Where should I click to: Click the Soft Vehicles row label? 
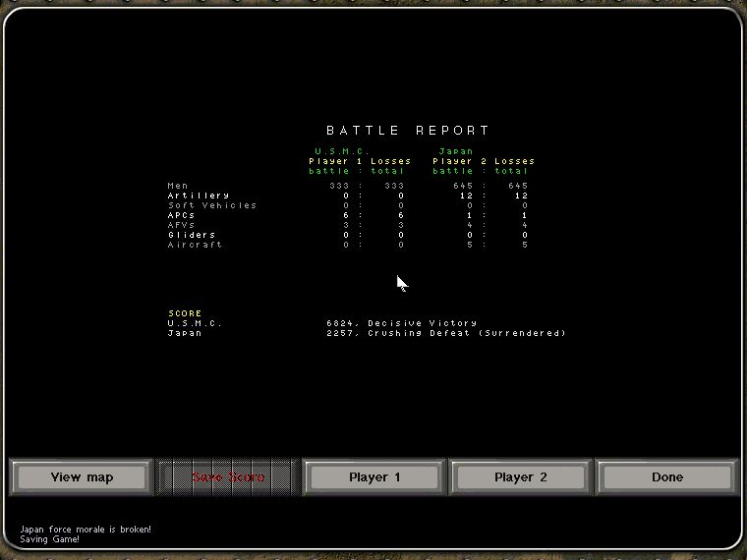[x=212, y=205]
